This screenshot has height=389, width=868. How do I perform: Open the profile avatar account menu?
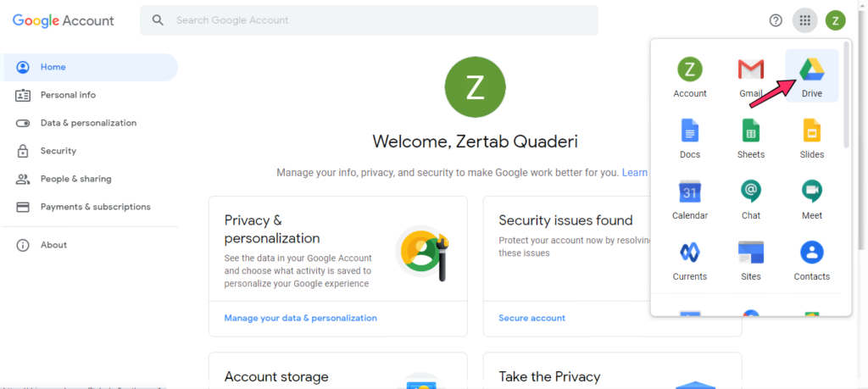(835, 21)
